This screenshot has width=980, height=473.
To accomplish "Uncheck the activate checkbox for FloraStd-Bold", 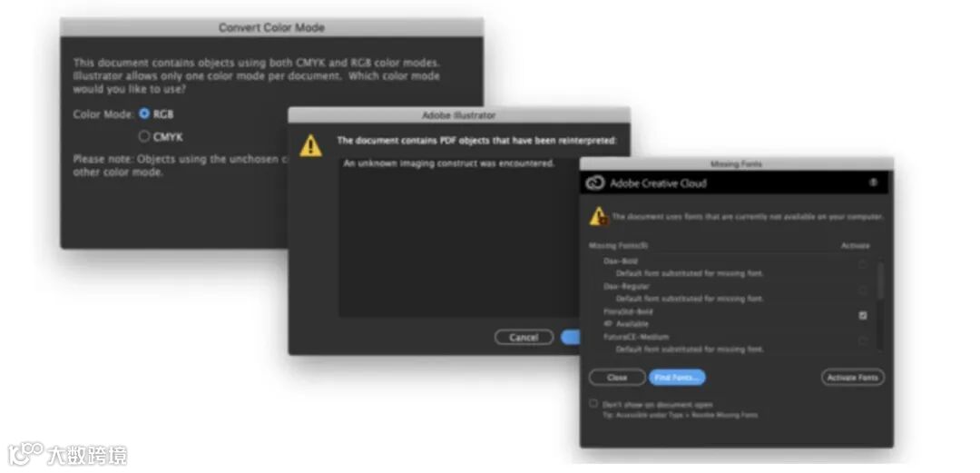I will point(863,315).
